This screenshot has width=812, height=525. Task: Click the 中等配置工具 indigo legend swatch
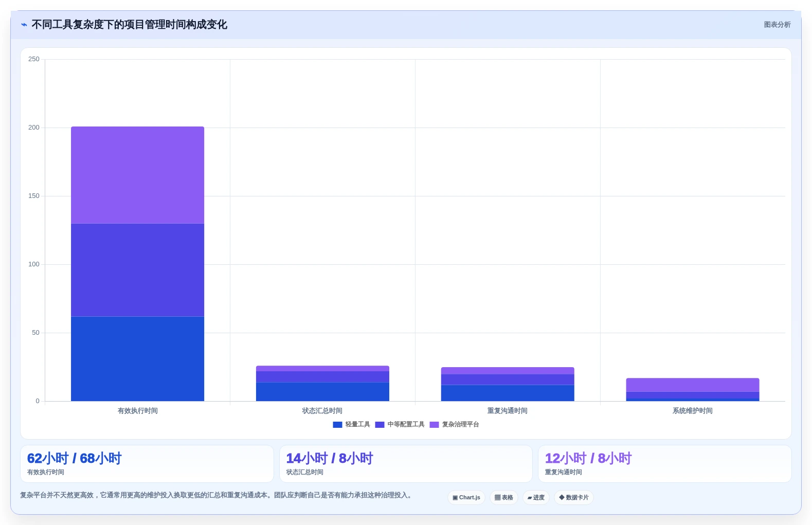[380, 425]
